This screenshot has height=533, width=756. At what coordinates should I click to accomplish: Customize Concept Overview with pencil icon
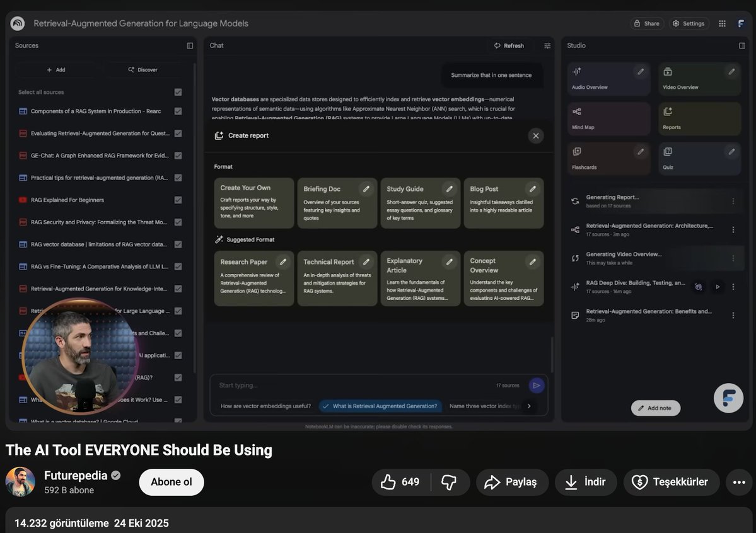click(532, 261)
